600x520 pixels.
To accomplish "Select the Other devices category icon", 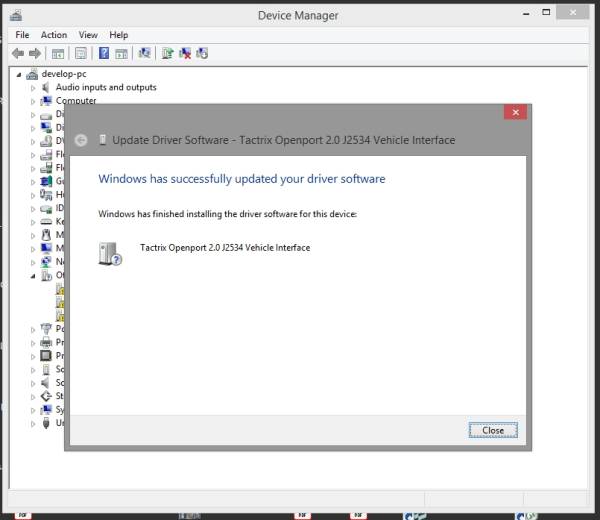I will click(46, 275).
